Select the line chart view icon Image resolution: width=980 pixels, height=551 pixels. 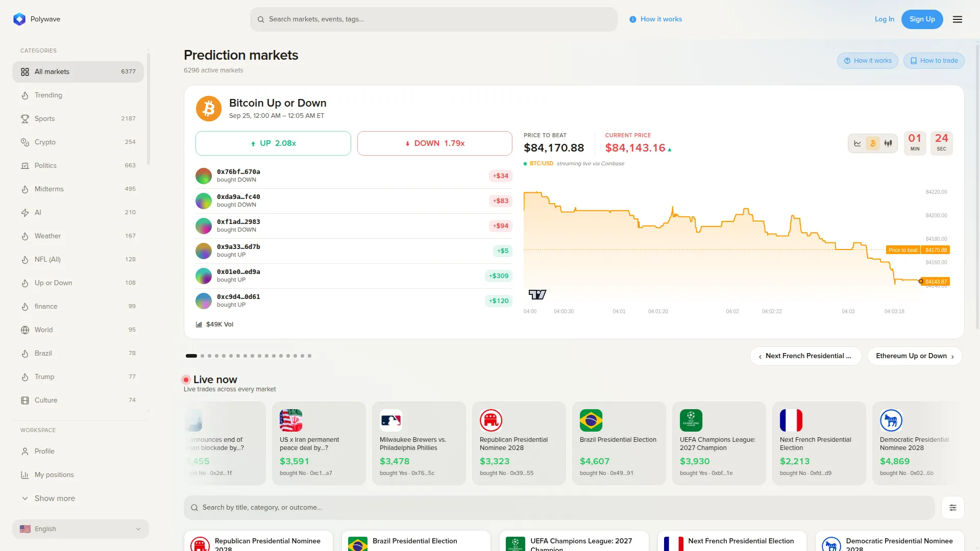pos(857,143)
